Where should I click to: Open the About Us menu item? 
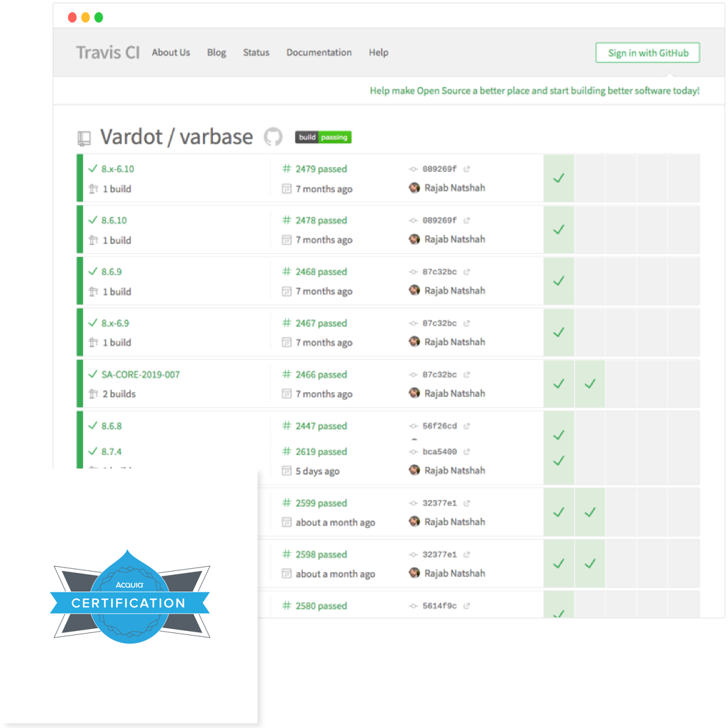(x=171, y=53)
